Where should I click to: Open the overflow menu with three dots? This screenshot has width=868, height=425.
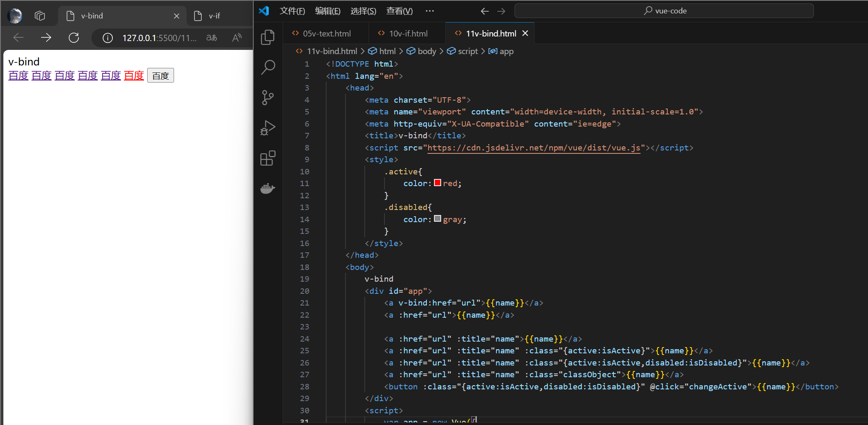[429, 11]
